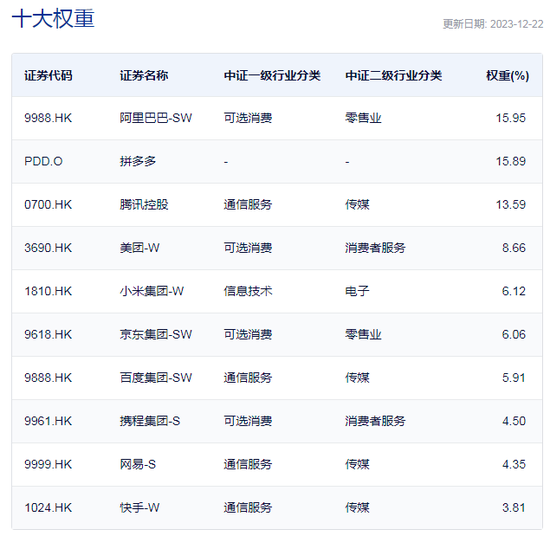The image size is (550, 536).
Task: Select security code 9988.HK
Action: (x=48, y=118)
